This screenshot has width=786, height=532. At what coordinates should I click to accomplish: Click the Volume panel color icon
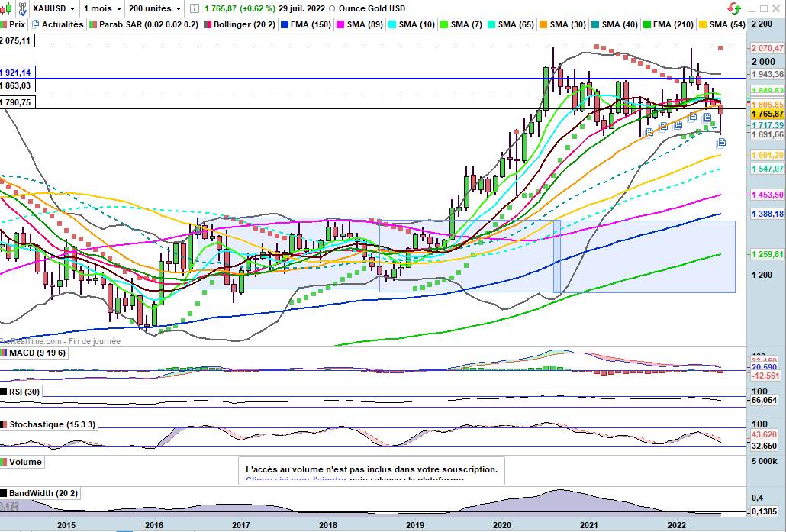[x=4, y=462]
